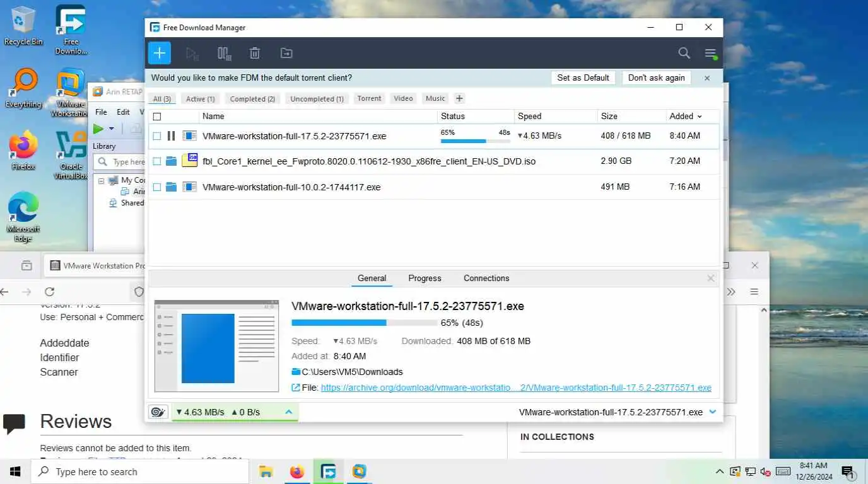Screen dimensions: 868x484
Task: Select the All (3) filter tab
Action: [x=162, y=99]
